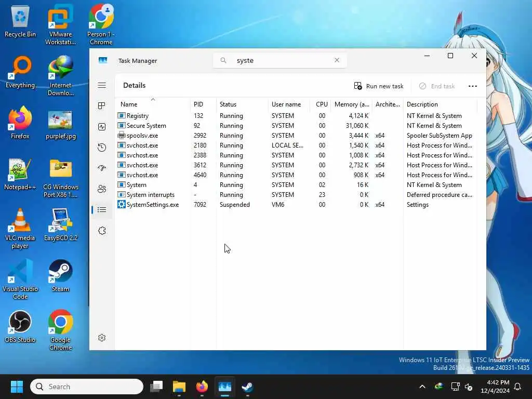The height and width of the screenshot is (399, 532).
Task: Select the SystemSettings.exe process
Action: 297,205
